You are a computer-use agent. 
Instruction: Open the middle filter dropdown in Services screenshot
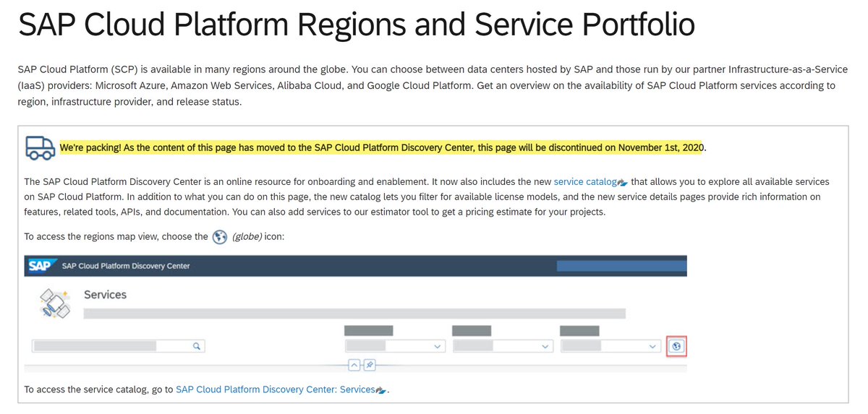pos(503,346)
